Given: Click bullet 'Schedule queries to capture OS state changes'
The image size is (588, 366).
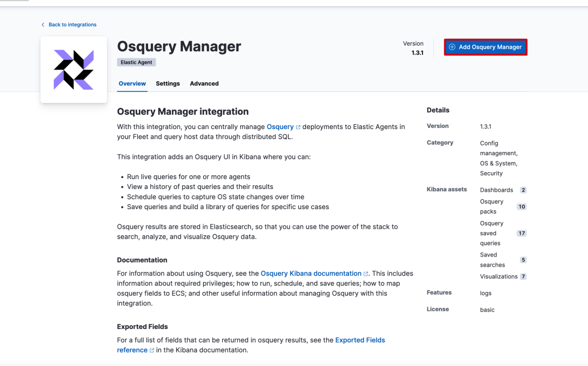Looking at the screenshot, I should coord(216,197).
